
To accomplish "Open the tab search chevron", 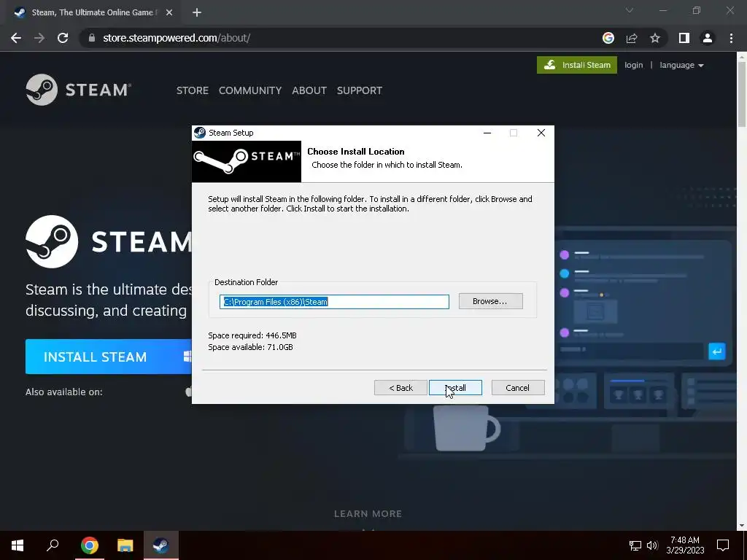I will (x=630, y=10).
